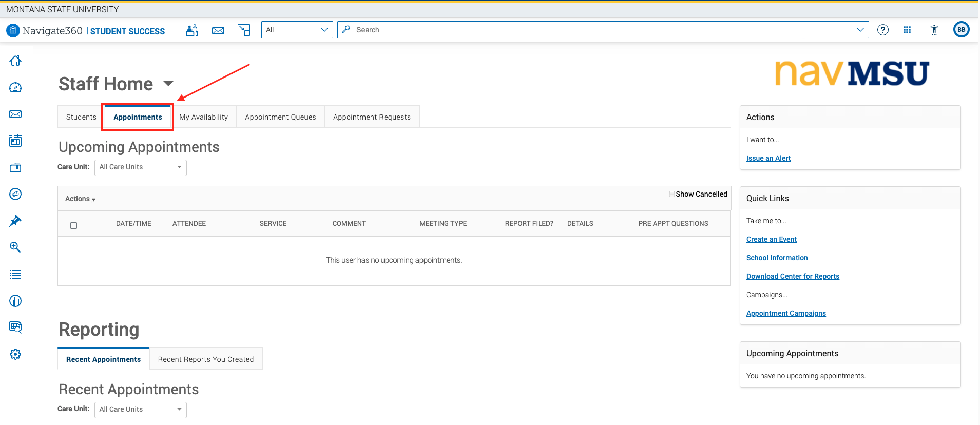Click the top bar window-arrow icon

(244, 30)
